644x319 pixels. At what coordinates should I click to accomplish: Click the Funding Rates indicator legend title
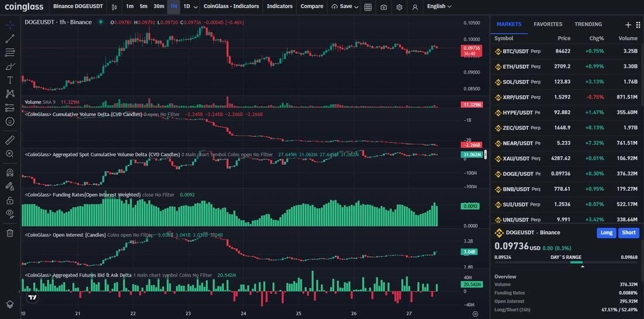[x=83, y=194]
